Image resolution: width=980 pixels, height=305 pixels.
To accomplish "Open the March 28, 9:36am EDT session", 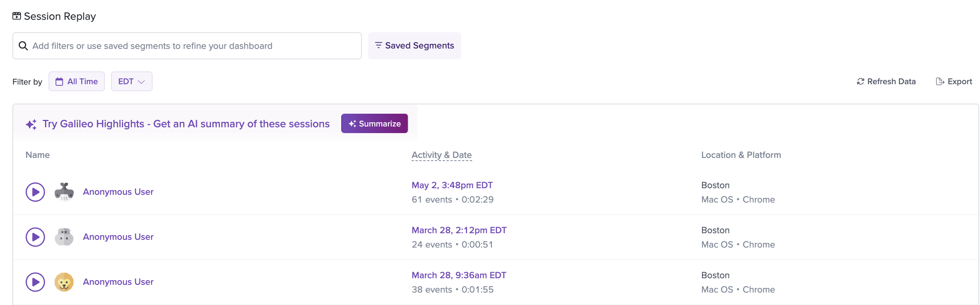I will (x=459, y=275).
